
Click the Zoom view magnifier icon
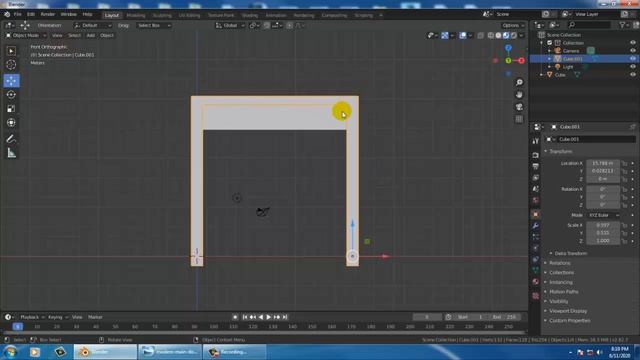[519, 82]
